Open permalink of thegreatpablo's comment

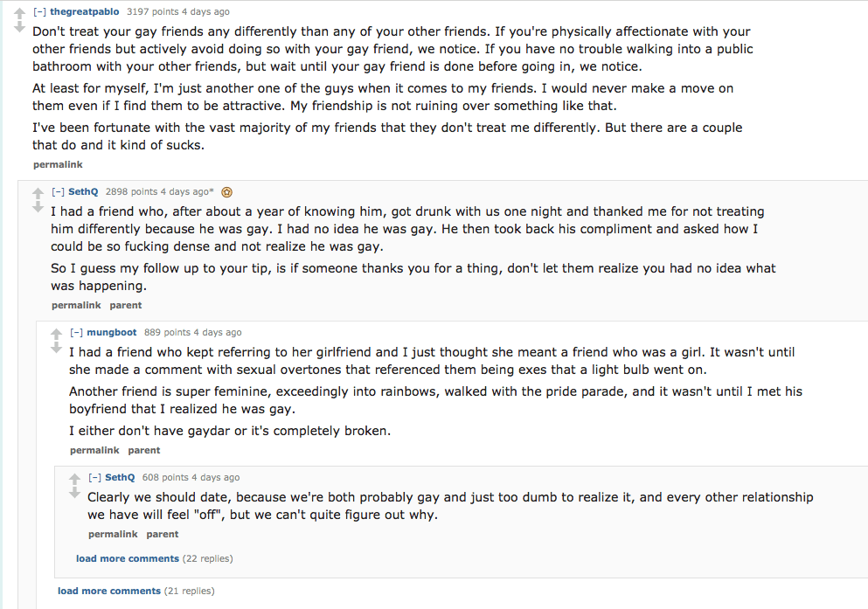58,164
